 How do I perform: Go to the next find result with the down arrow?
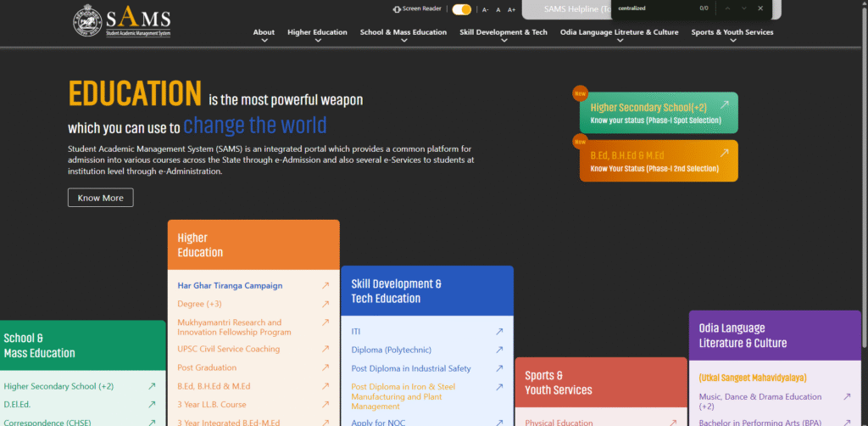pos(744,8)
